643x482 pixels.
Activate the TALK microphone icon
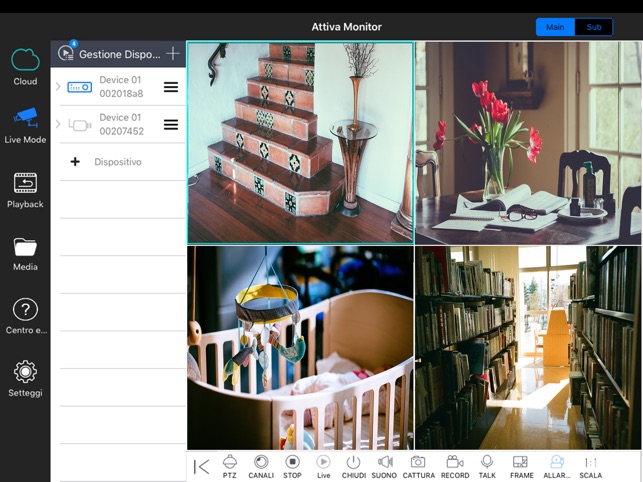click(x=487, y=466)
